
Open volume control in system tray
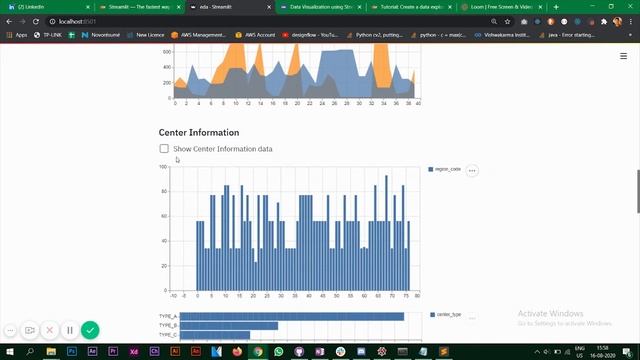pyautogui.click(x=547, y=352)
